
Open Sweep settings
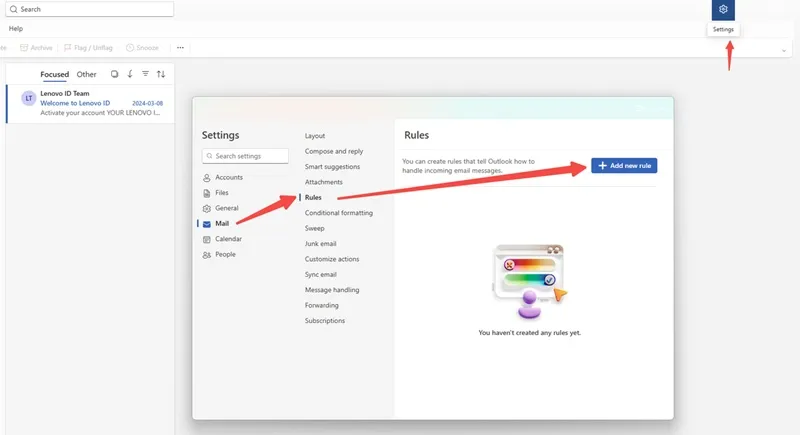pyautogui.click(x=314, y=228)
